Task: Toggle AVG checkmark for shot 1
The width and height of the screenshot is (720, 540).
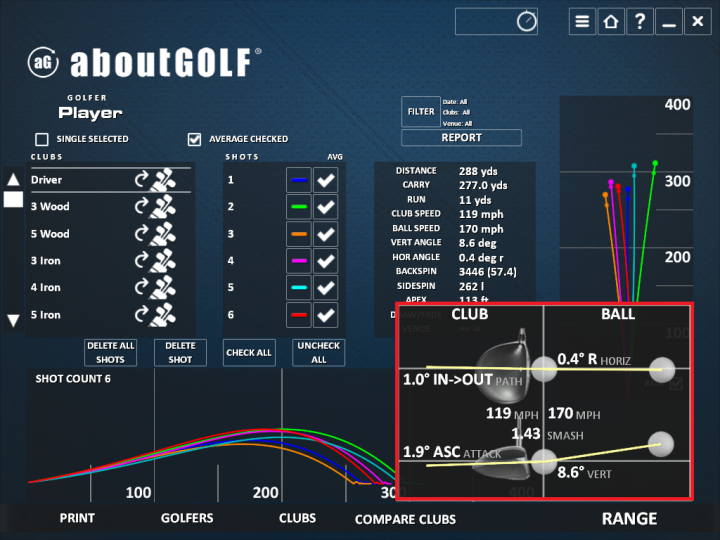Action: click(x=326, y=180)
